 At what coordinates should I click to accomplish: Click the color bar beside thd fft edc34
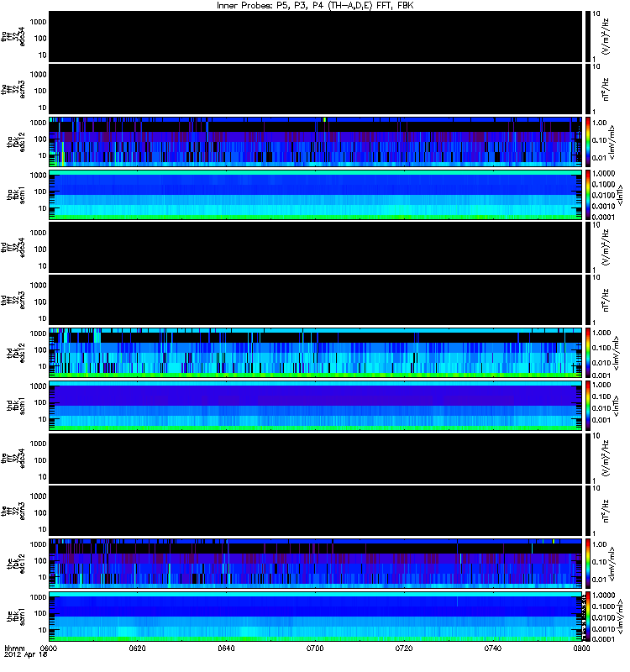[588, 247]
